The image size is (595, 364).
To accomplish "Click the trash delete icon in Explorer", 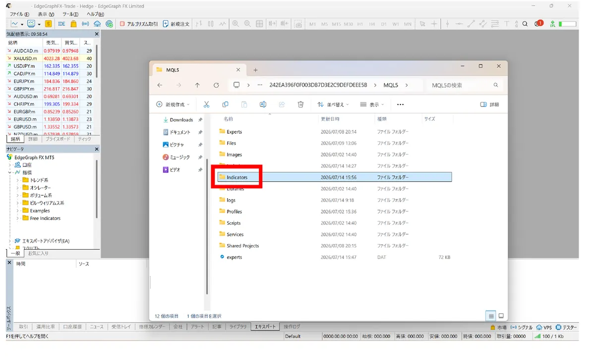I will tap(300, 104).
